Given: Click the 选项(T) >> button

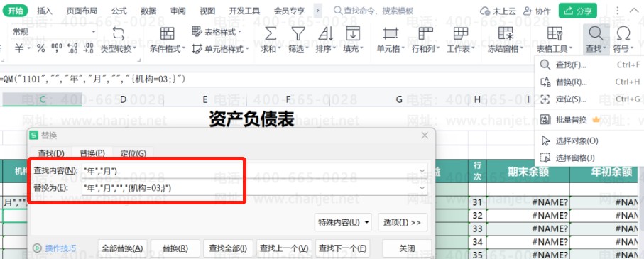Looking at the screenshot, I should [x=403, y=222].
